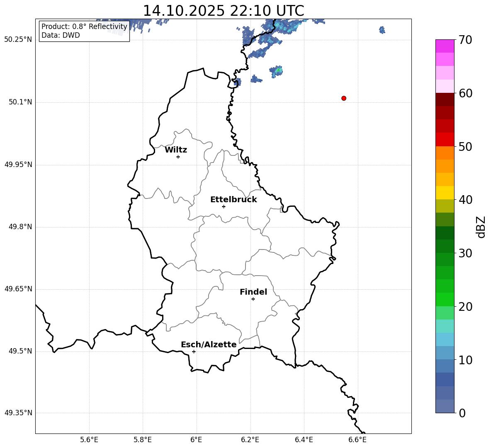Click the isolated radar echo near top right
The height and width of the screenshot is (448, 491).
382,30
